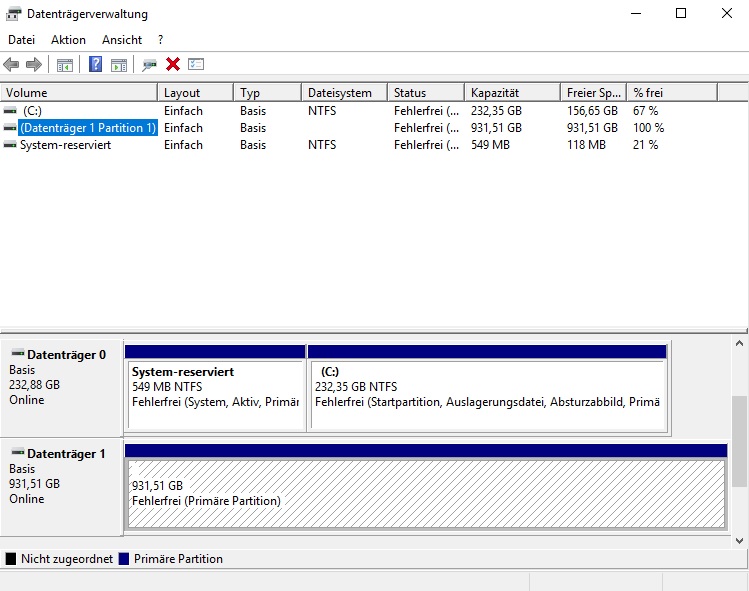Click the drive-with-magnifier toolbar icon

click(x=149, y=64)
